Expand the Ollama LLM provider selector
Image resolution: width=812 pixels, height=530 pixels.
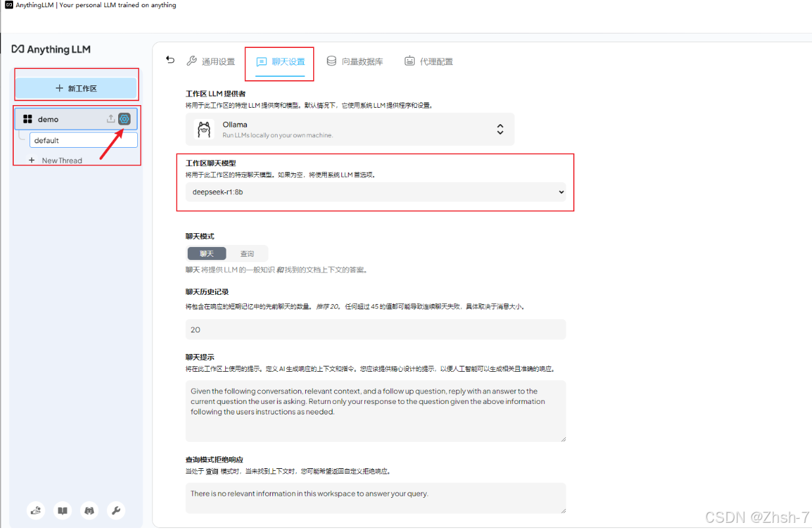350,129
